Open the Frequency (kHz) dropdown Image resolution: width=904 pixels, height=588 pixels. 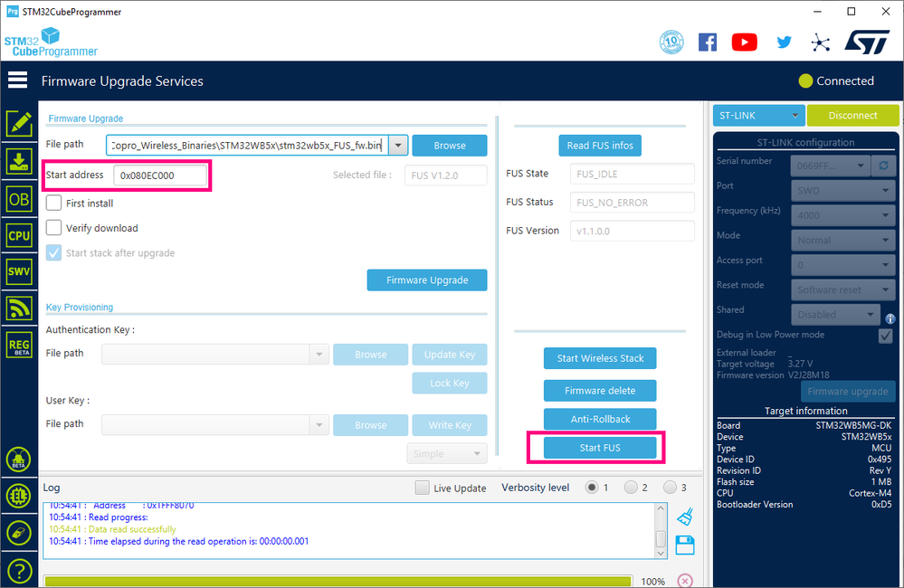point(842,215)
